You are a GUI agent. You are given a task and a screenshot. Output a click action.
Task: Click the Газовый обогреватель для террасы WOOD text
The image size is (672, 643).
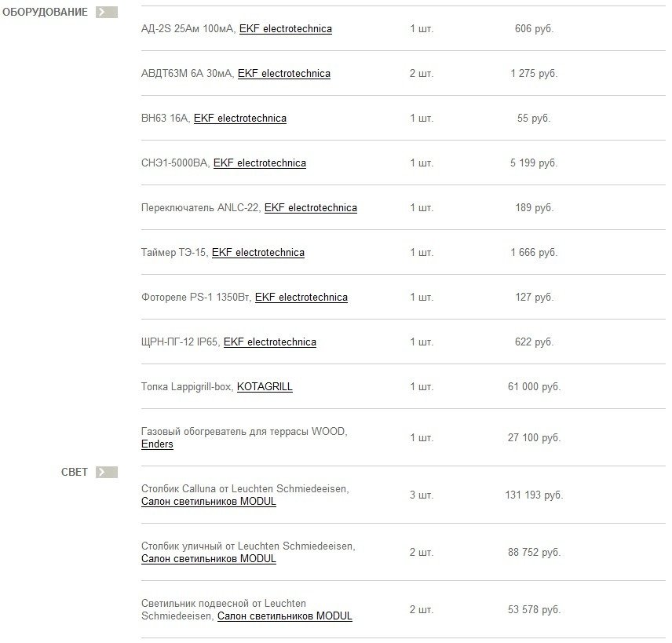[x=243, y=432]
